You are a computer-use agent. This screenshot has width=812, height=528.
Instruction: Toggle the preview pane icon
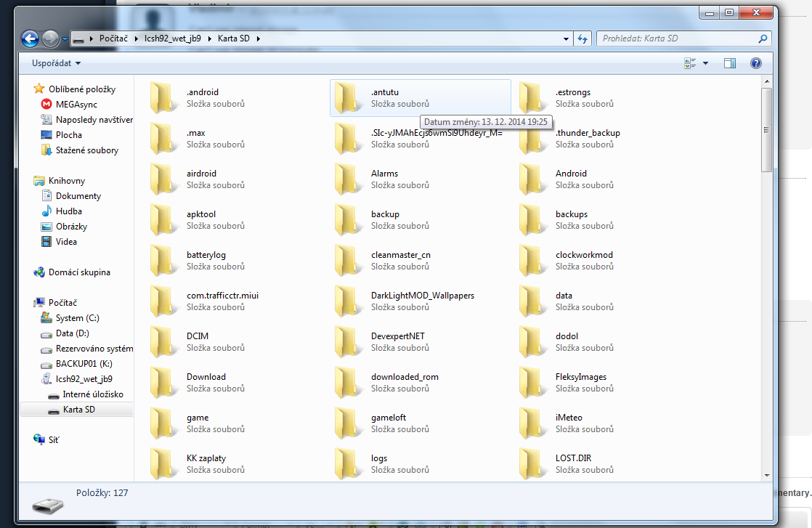point(730,63)
